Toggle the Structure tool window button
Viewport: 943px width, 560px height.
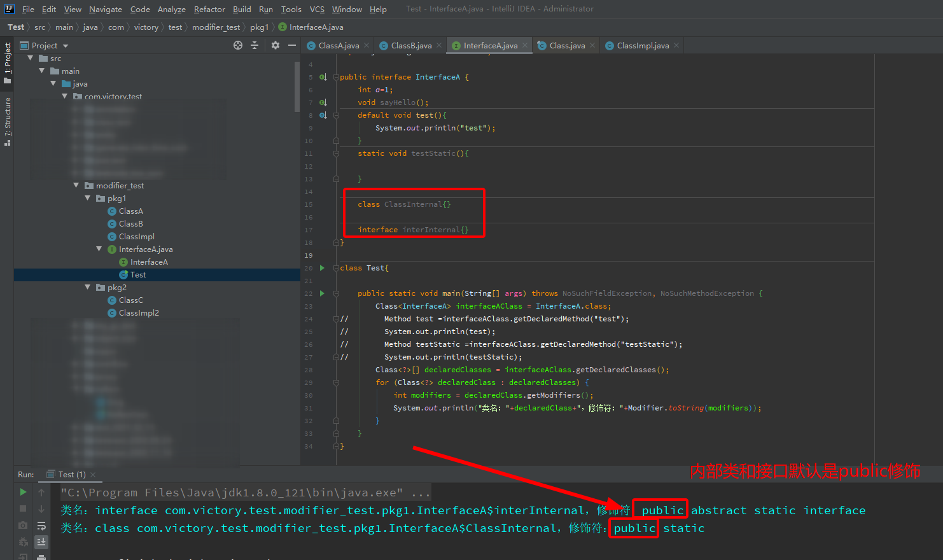coord(8,122)
